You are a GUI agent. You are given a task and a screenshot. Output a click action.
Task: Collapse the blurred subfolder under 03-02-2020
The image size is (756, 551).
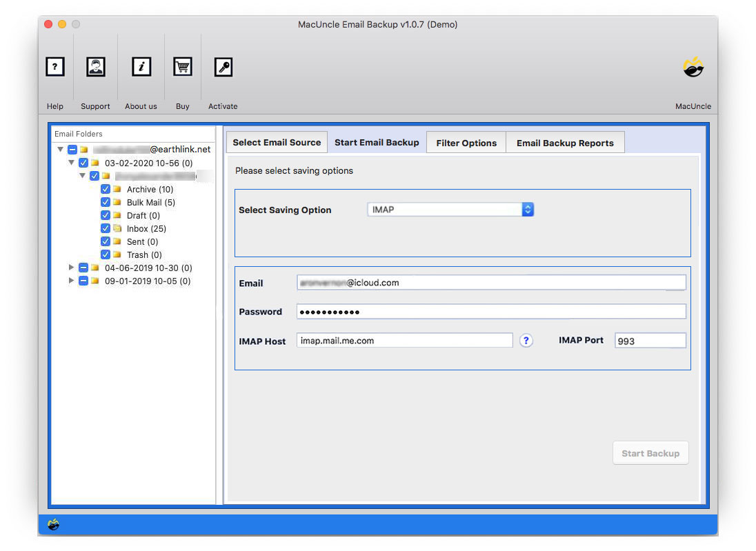pyautogui.click(x=83, y=175)
